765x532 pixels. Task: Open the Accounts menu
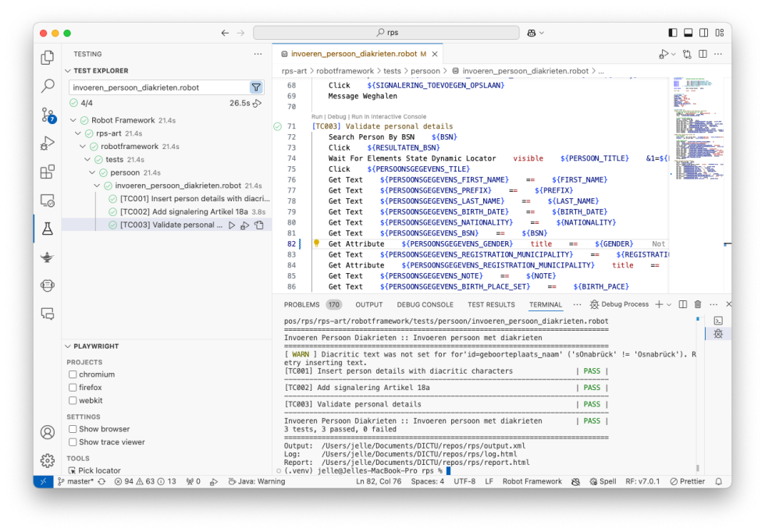point(48,432)
